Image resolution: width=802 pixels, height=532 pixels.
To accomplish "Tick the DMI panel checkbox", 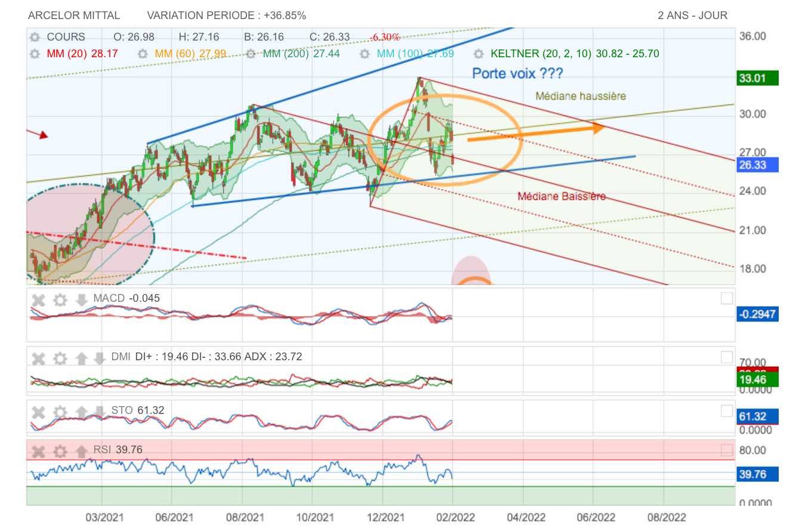I will (726, 357).
